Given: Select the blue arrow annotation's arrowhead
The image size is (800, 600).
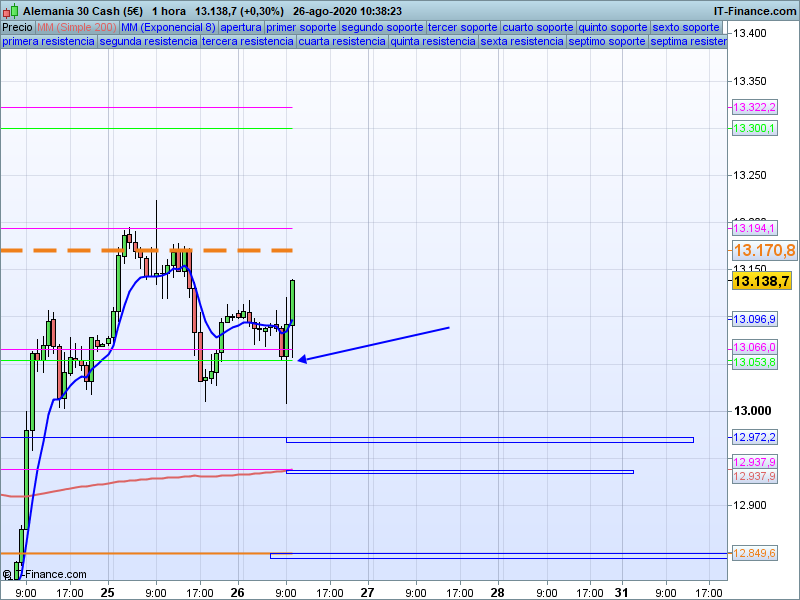Looking at the screenshot, I should [x=303, y=359].
